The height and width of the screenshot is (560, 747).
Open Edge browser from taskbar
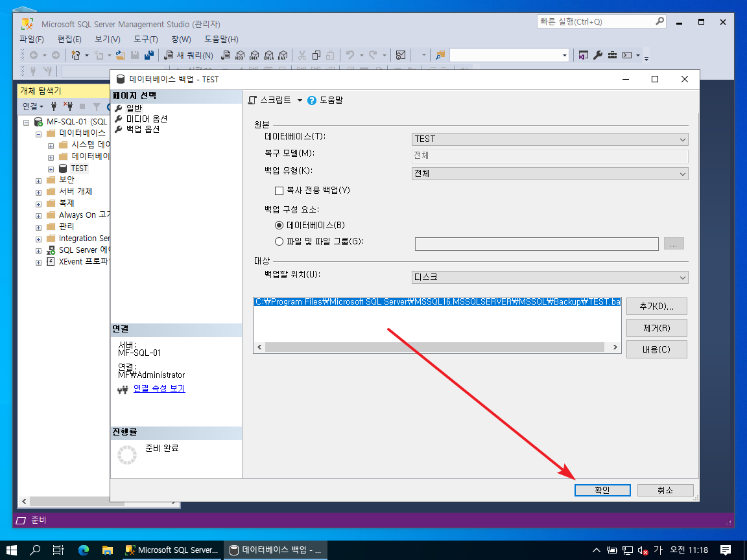pos(84,550)
